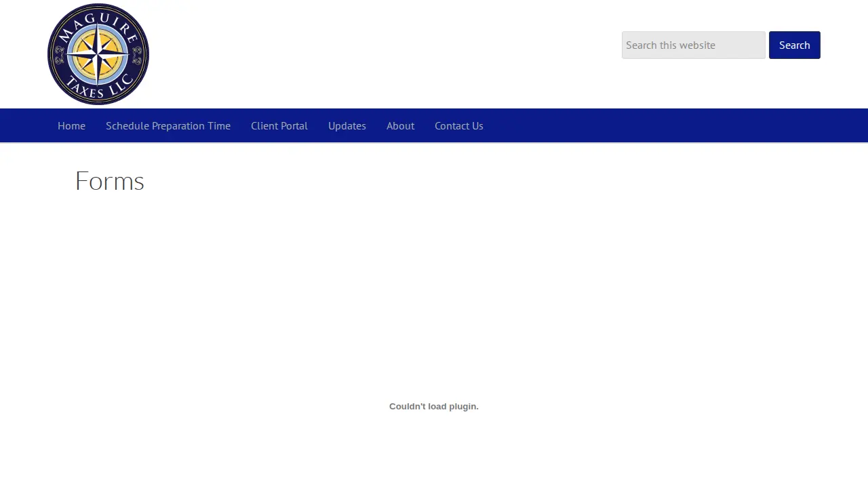Click the blue Search button
Image resolution: width=868 pixels, height=488 pixels.
pyautogui.click(x=795, y=45)
